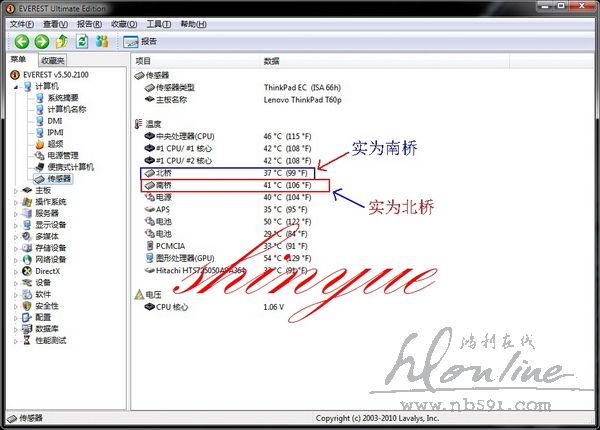Screen dimensions: 600x430
Task: Select the #1 CPU/ #2 核心 row
Action: coord(228,161)
